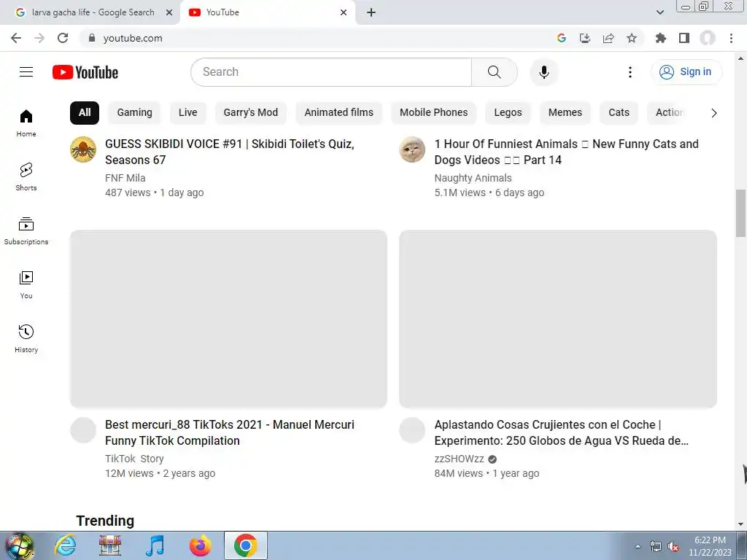Install app via download icon in address bar
Image resolution: width=747 pixels, height=560 pixels.
point(585,38)
